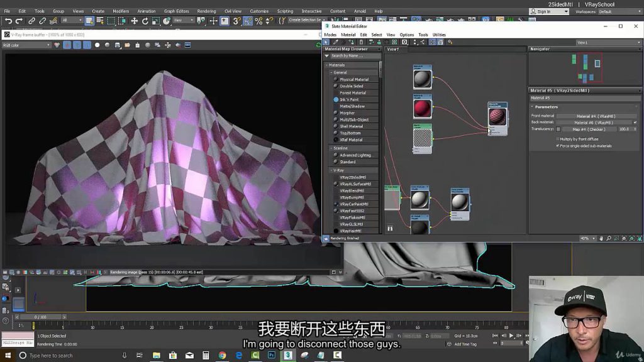Enable Multiply by front diffuse checkbox
Image resolution: width=644 pixels, height=362 pixels.
coord(558,139)
